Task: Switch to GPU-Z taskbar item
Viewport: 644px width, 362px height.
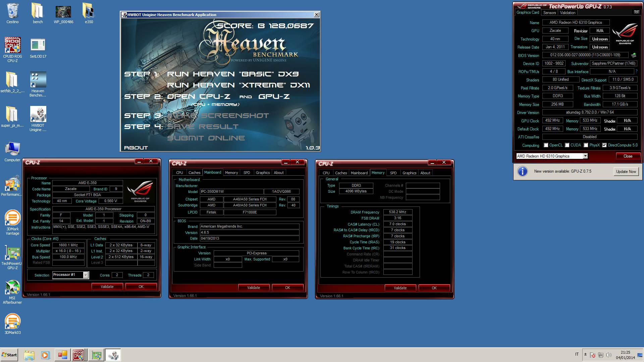Action: pyautogui.click(x=96, y=355)
